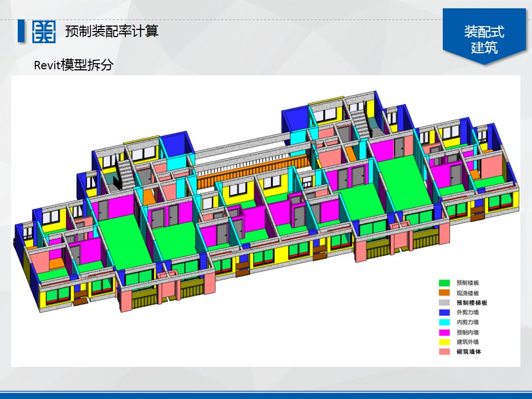Click the 内剪力墙 legend label text
This screenshot has height=399, width=532.
[x=467, y=322]
